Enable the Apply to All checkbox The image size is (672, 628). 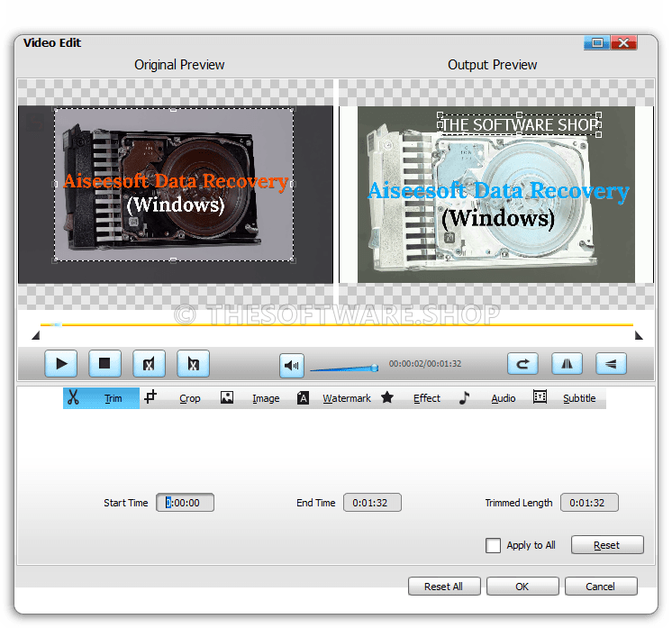pos(493,545)
